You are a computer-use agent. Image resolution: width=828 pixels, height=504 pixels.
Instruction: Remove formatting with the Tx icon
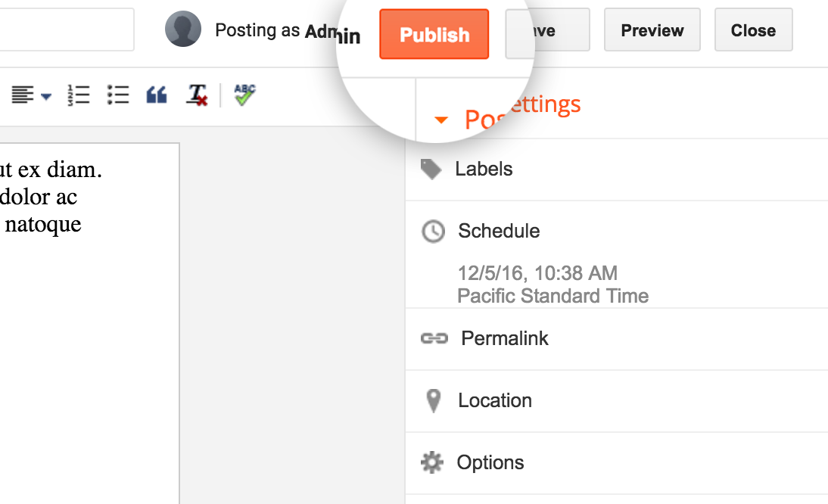click(197, 95)
